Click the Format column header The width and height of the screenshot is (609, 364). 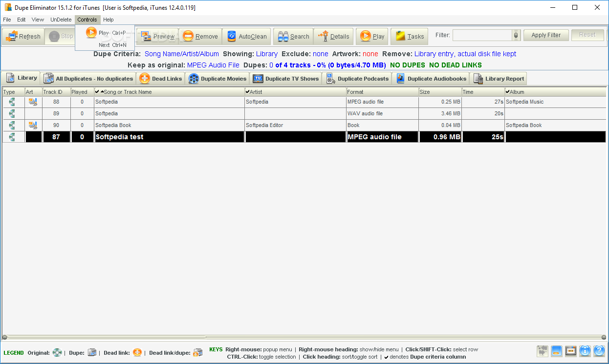click(x=382, y=92)
